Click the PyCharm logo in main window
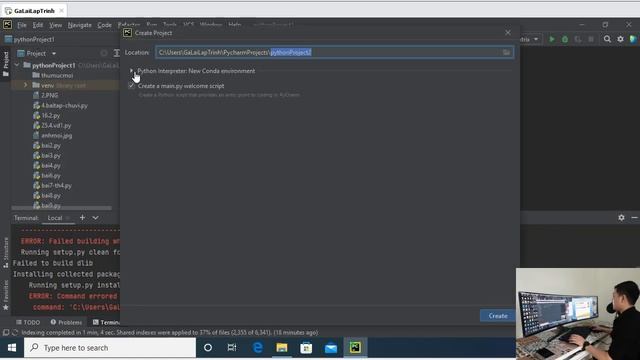The image size is (640, 360). tap(7, 24)
